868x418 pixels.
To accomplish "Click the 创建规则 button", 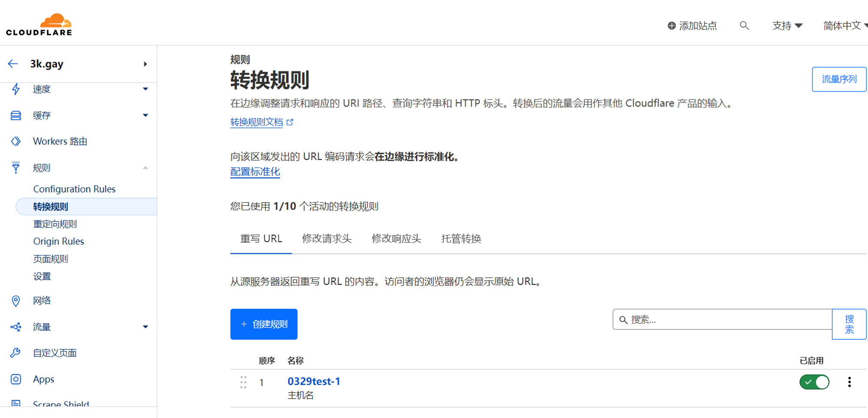I will point(264,324).
